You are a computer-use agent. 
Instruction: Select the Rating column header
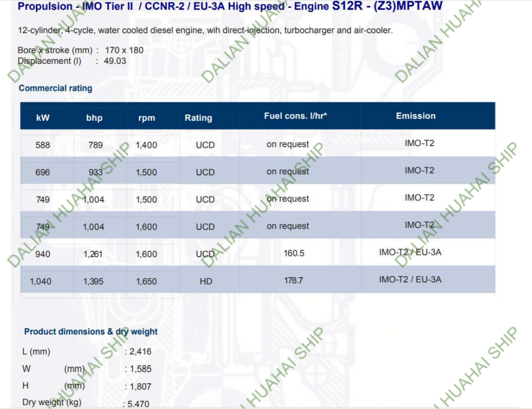pyautogui.click(x=198, y=118)
